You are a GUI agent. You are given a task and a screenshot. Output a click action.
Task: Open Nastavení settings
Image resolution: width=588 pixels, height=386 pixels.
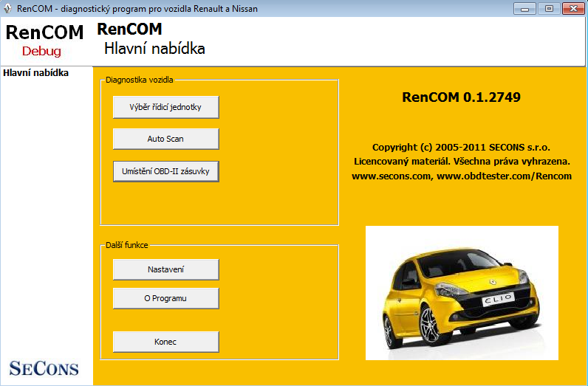[x=165, y=269]
